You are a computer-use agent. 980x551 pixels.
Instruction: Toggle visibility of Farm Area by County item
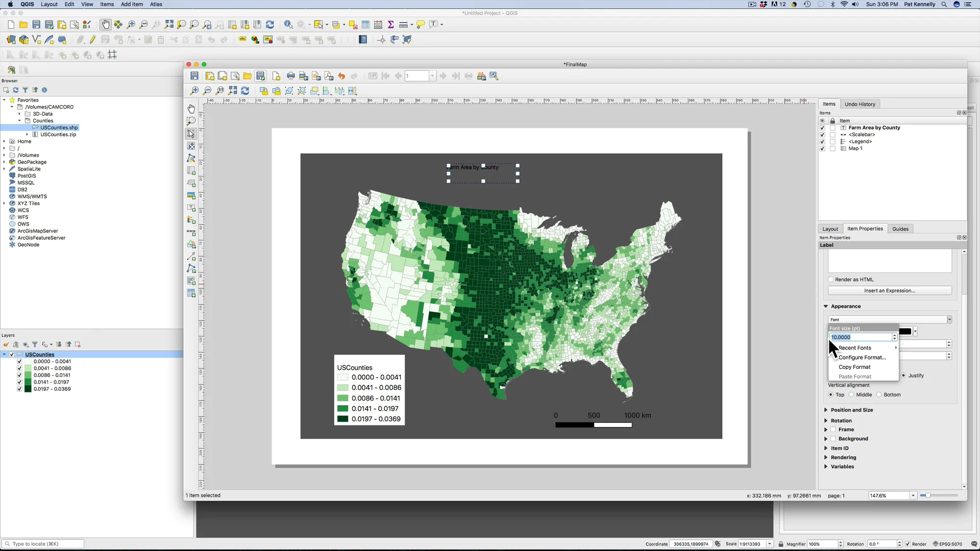coord(822,128)
